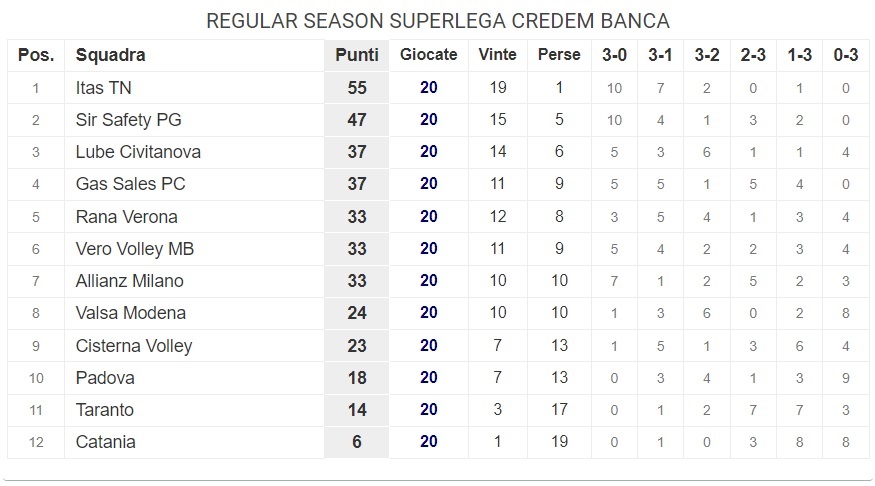
Task: Open the Itas TN team entry
Action: point(104,88)
